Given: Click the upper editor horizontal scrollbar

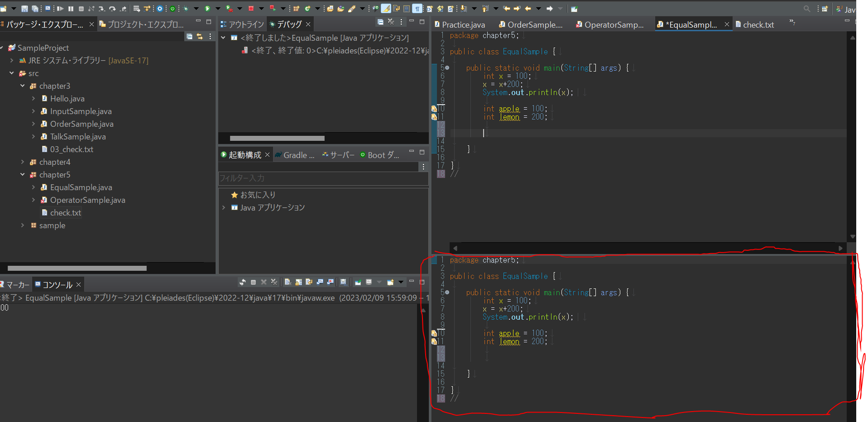Looking at the screenshot, I should 648,248.
